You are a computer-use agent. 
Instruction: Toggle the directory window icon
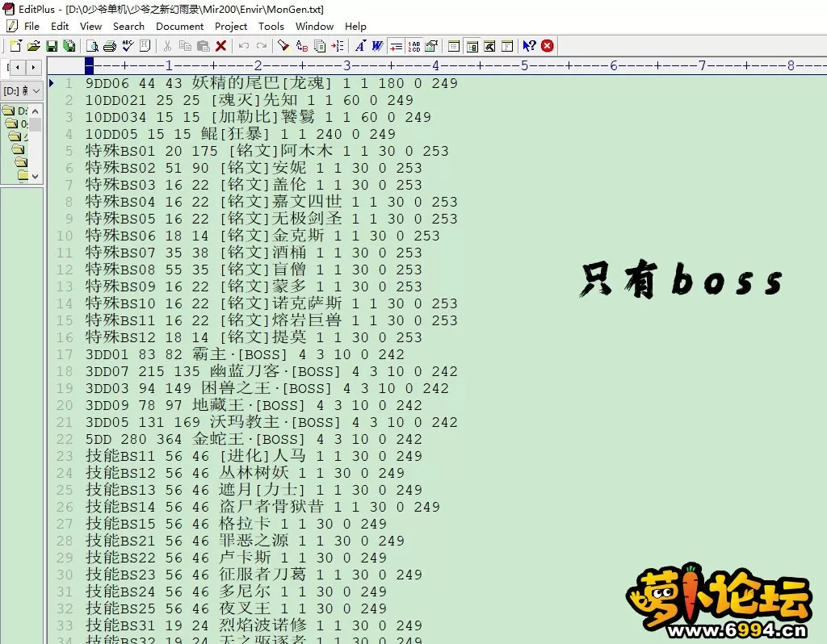click(472, 46)
